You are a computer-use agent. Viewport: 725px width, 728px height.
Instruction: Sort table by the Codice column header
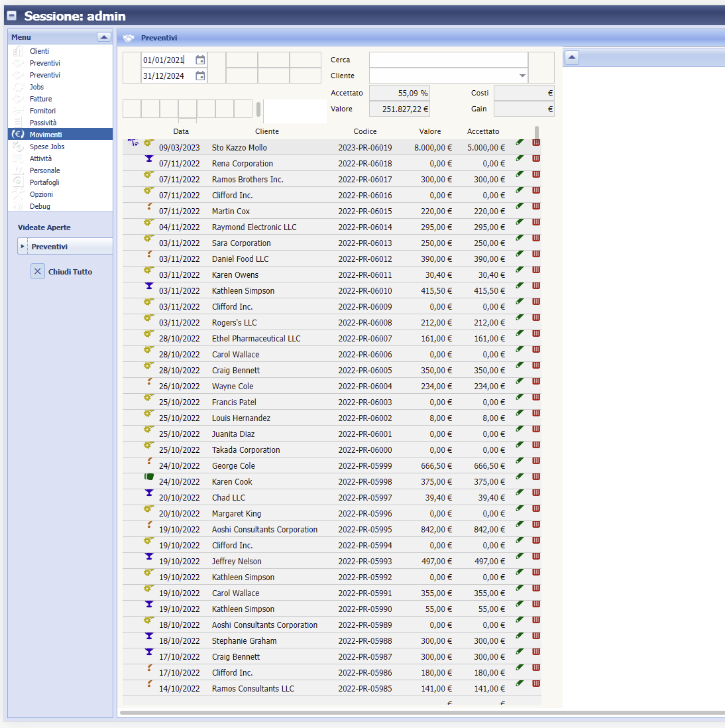[x=364, y=131]
